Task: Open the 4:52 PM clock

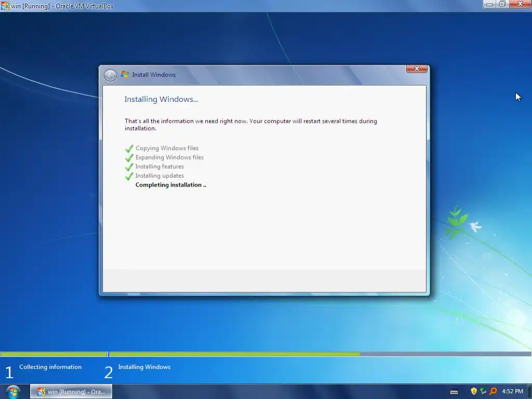Action: [x=512, y=391]
